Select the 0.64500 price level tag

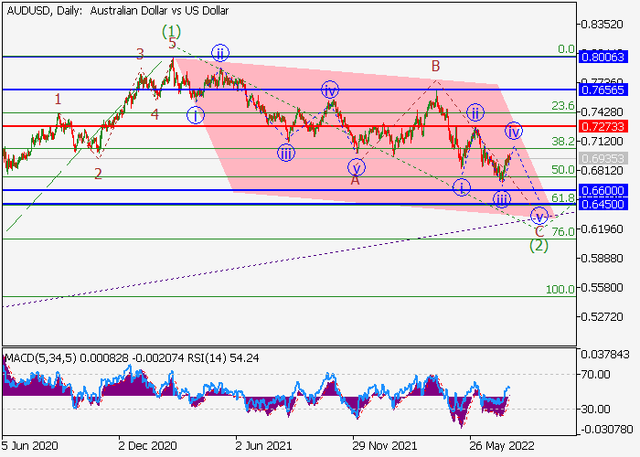[x=602, y=204]
